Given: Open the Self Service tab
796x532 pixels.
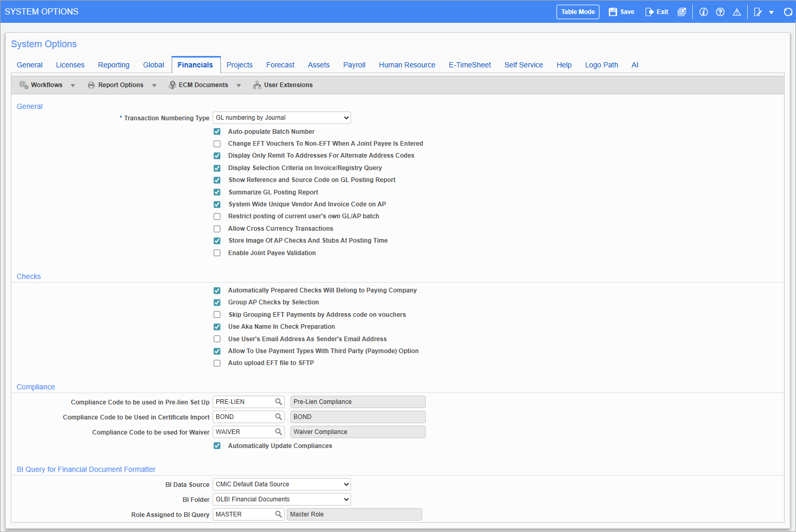Looking at the screenshot, I should tap(524, 65).
